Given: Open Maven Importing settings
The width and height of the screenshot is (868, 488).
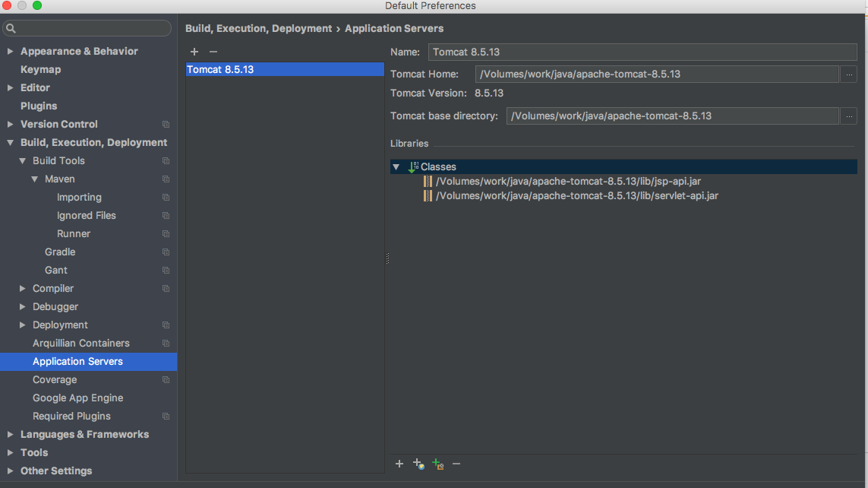Looking at the screenshot, I should point(79,197).
